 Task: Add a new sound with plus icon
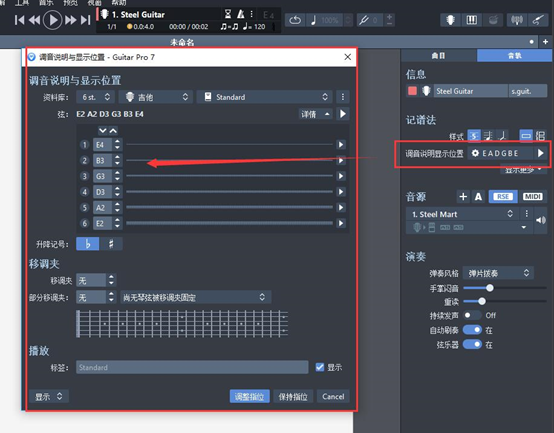pos(463,196)
